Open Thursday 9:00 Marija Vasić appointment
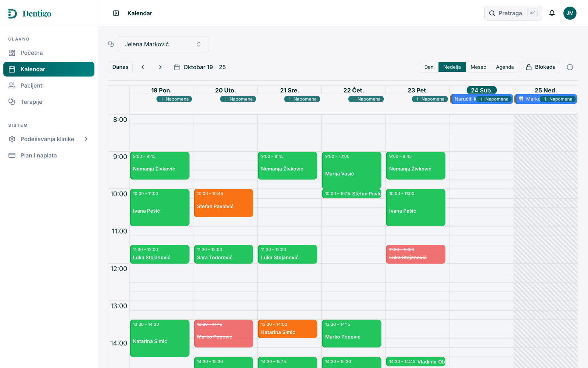 (x=352, y=170)
